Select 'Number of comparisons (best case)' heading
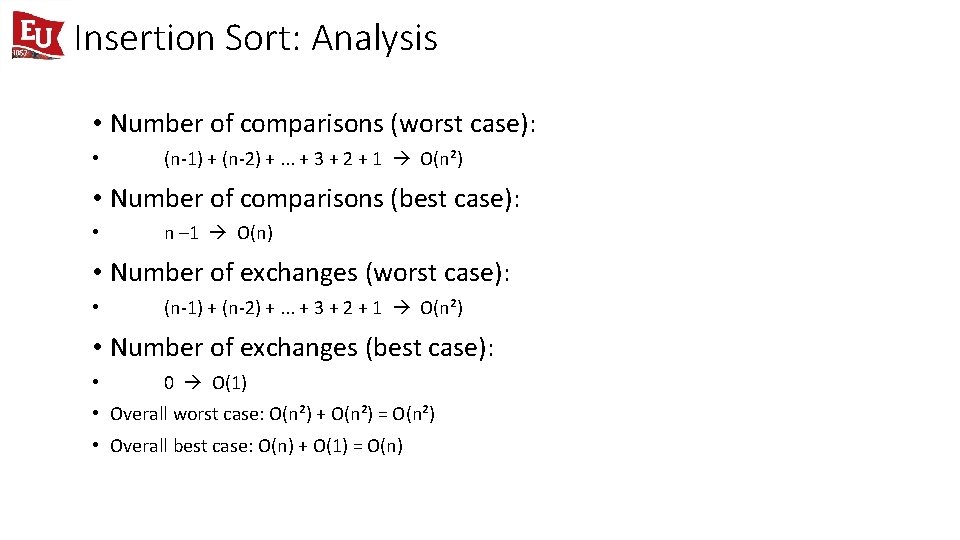Screen dimensions: 960x540 pyautogui.click(x=315, y=198)
